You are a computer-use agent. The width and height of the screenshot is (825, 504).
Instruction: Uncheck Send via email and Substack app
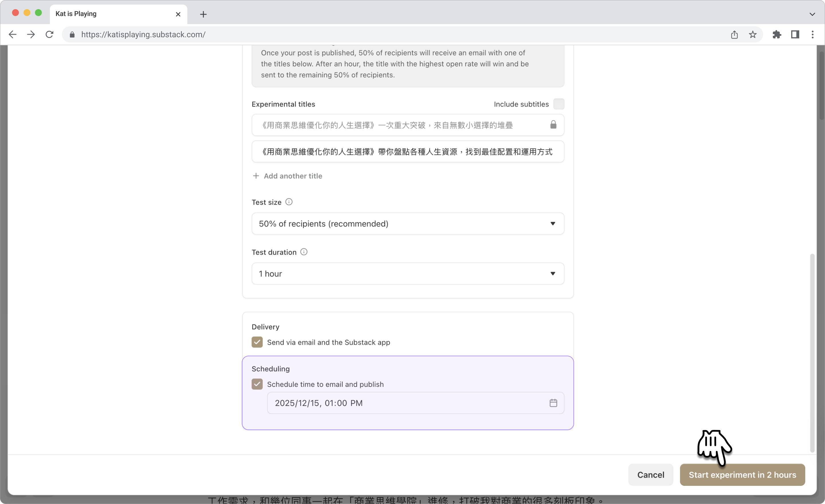coord(257,342)
